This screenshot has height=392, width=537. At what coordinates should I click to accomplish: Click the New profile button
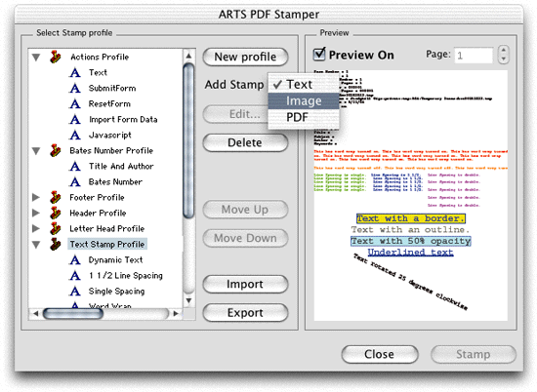coord(245,57)
